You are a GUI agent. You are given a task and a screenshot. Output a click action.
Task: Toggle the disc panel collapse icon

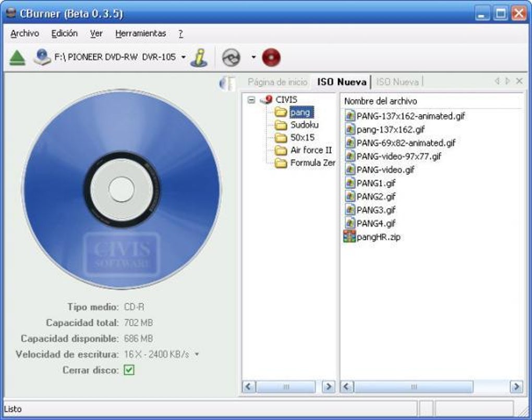tap(227, 83)
